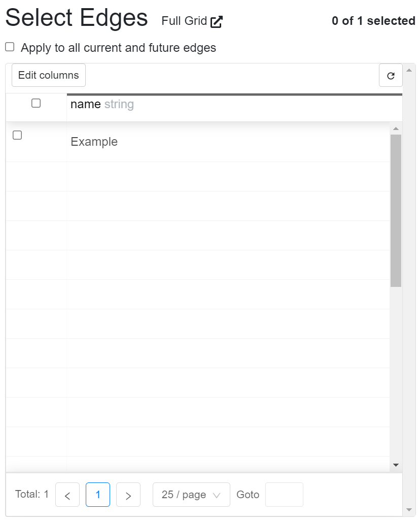This screenshot has width=420, height=520.
Task: Click the outer panel scroll down arrow
Action: point(409,509)
